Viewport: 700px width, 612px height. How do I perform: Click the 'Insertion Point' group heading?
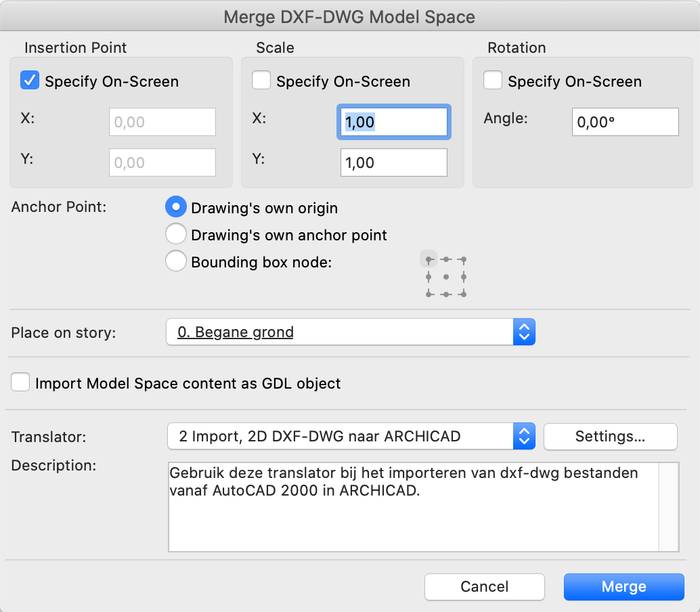[75, 47]
